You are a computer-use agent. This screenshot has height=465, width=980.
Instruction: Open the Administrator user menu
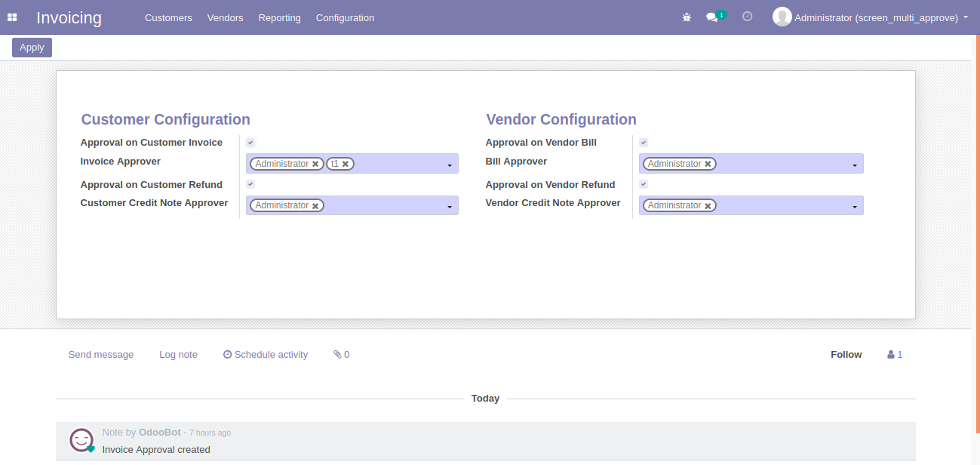pyautogui.click(x=871, y=17)
